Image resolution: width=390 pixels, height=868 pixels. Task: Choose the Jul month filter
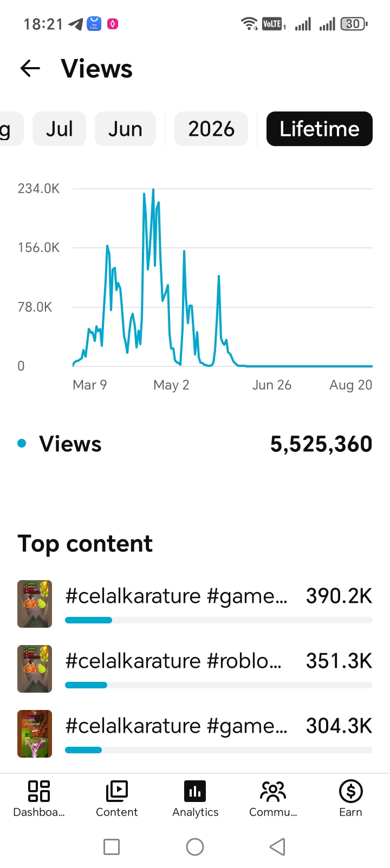[59, 129]
